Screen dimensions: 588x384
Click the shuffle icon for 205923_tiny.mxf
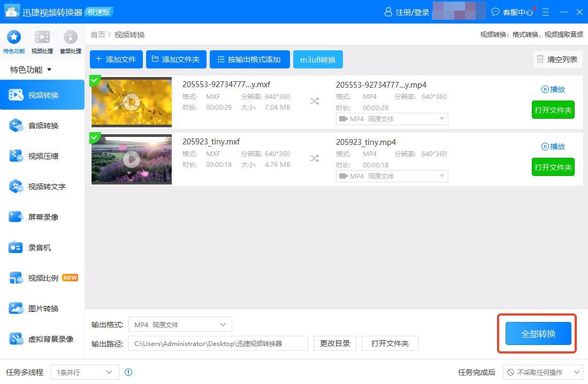pos(315,158)
